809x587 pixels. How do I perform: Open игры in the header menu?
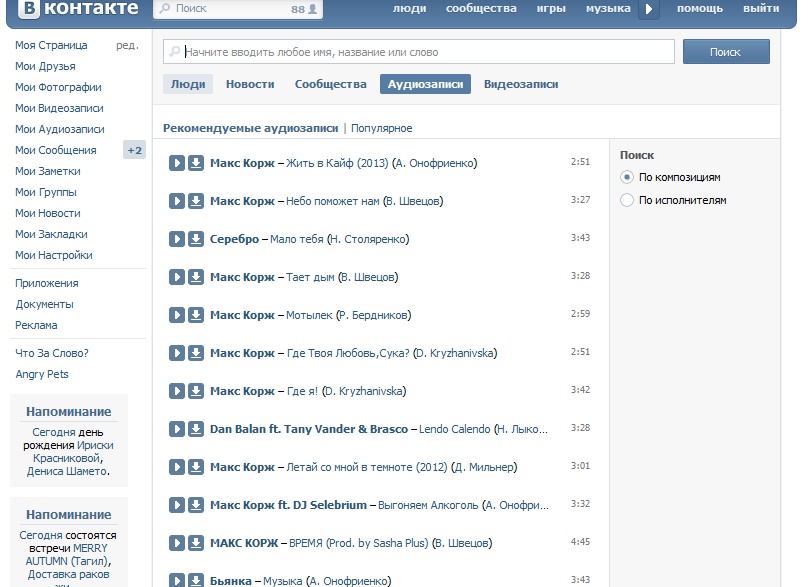(x=551, y=9)
